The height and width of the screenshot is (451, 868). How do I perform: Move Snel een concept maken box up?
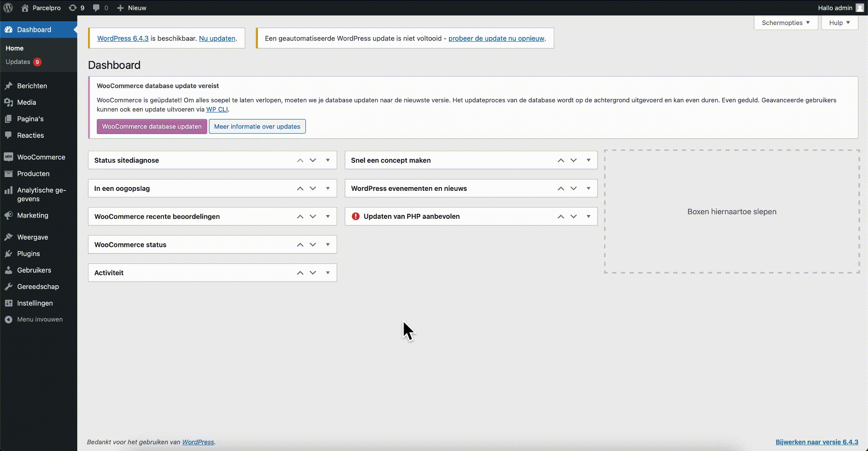coord(561,160)
